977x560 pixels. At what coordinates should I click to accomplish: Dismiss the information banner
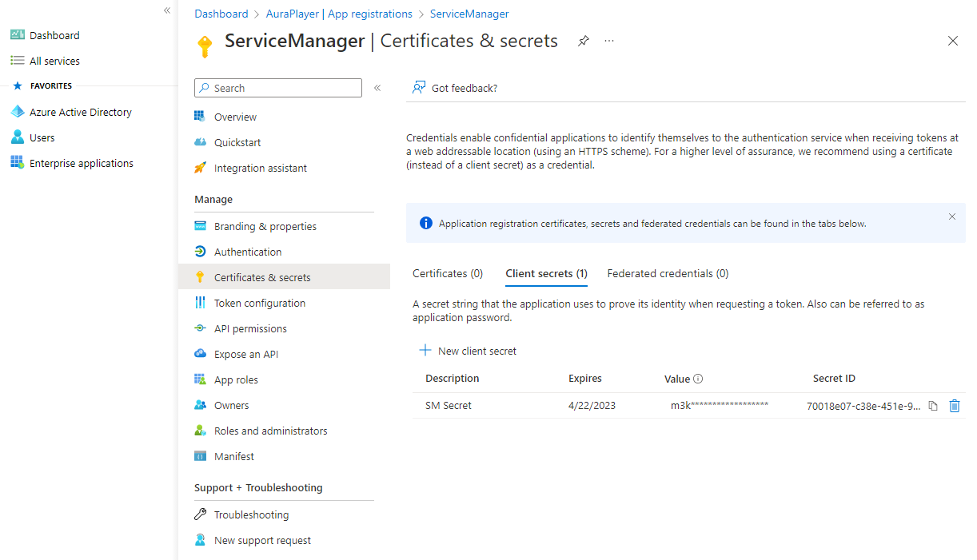952,216
